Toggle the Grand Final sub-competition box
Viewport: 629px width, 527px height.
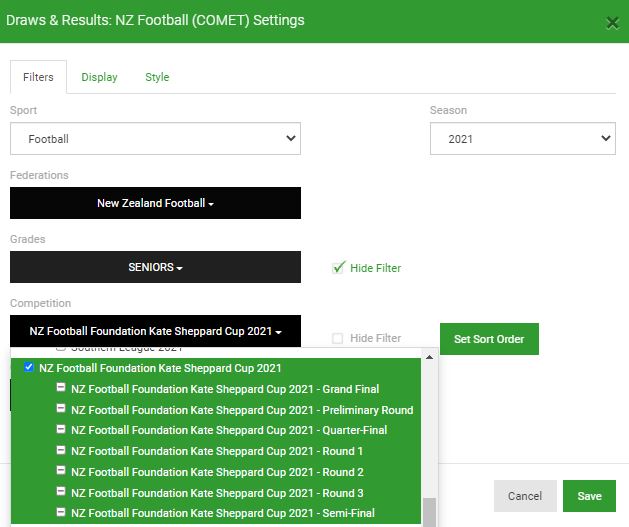[61, 387]
